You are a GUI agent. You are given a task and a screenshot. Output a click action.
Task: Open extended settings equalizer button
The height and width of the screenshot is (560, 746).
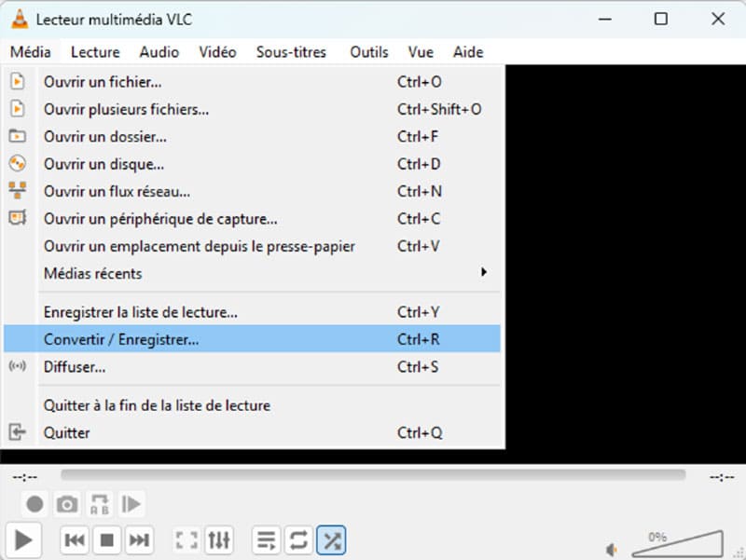[219, 540]
